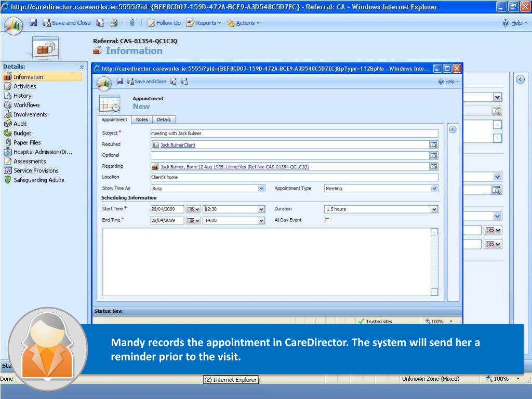Open Hospital Admission/Di… in the navigation
The width and height of the screenshot is (532, 399).
38,152
